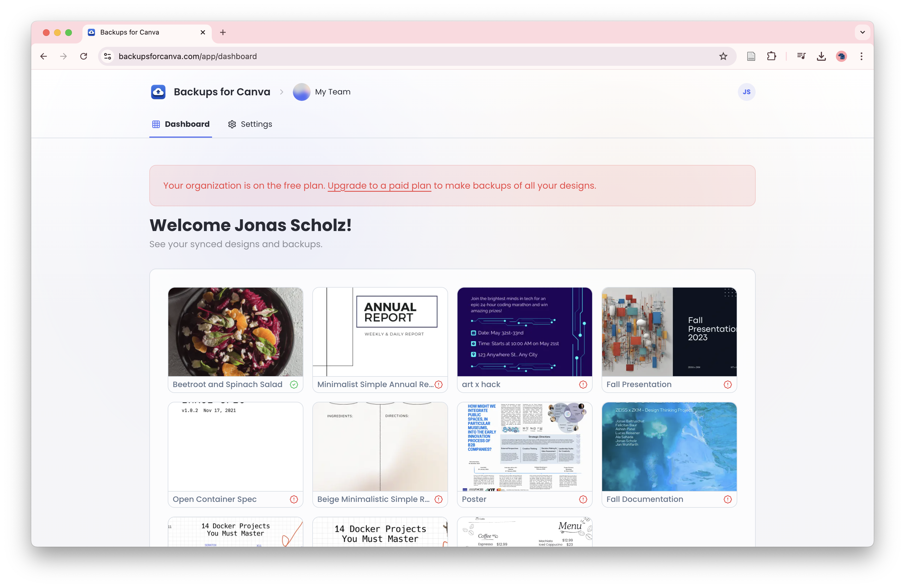This screenshot has width=905, height=588.
Task: Click the site information icon in address bar
Action: click(108, 56)
